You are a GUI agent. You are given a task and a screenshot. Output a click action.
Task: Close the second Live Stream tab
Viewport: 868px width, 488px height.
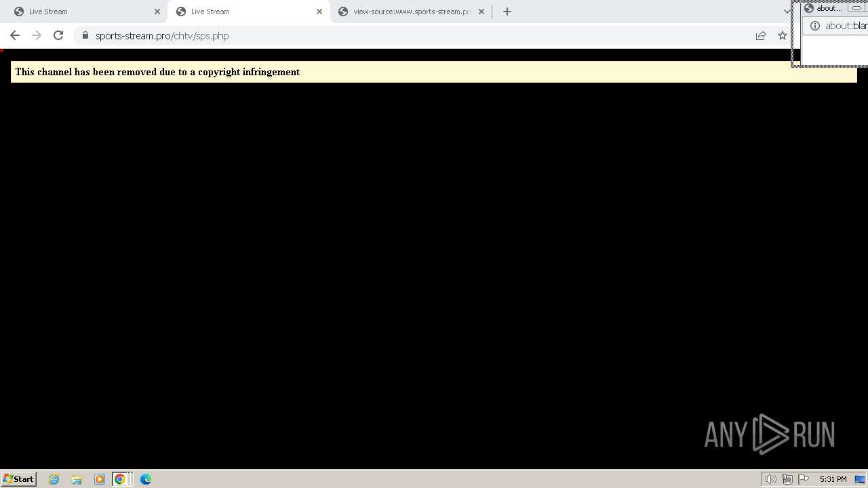319,12
